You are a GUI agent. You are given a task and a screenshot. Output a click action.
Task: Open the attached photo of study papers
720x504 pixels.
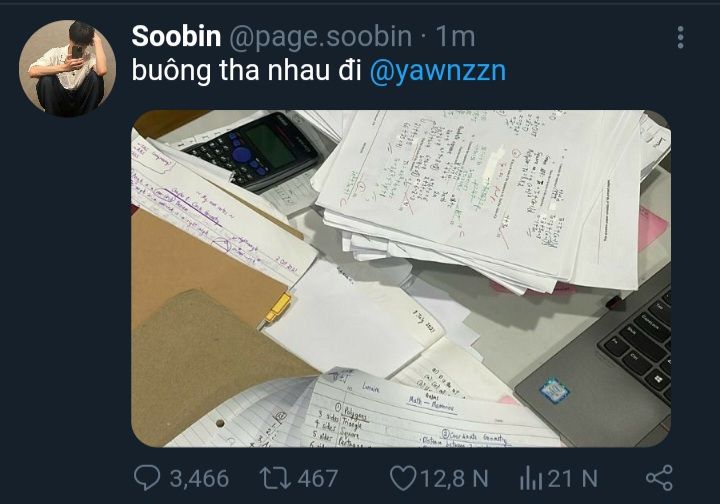[x=401, y=279]
